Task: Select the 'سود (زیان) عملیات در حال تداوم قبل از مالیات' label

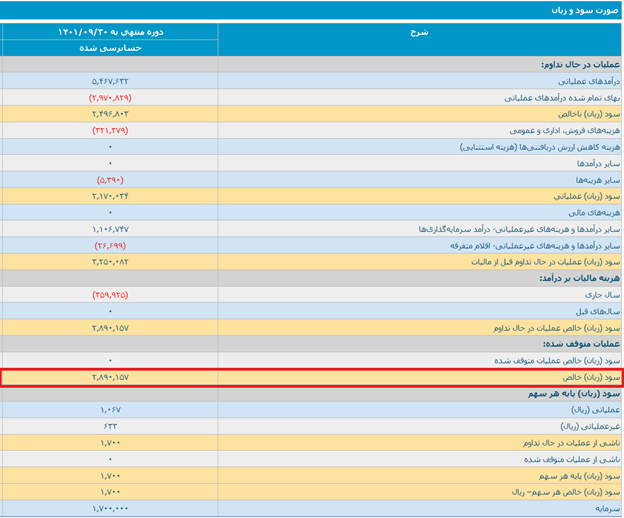Action: (x=546, y=262)
